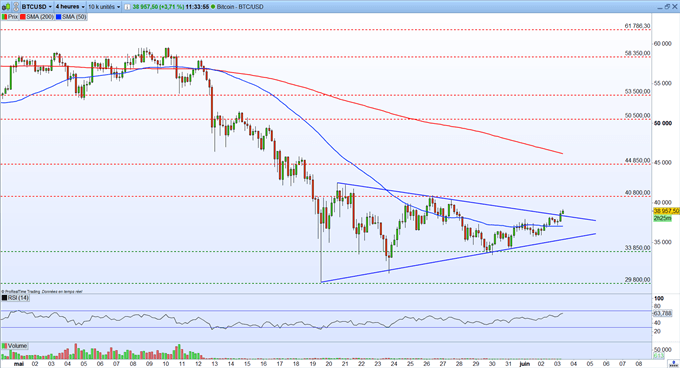
Task: Click the blue SMA (50) color swatch
Action: point(59,17)
